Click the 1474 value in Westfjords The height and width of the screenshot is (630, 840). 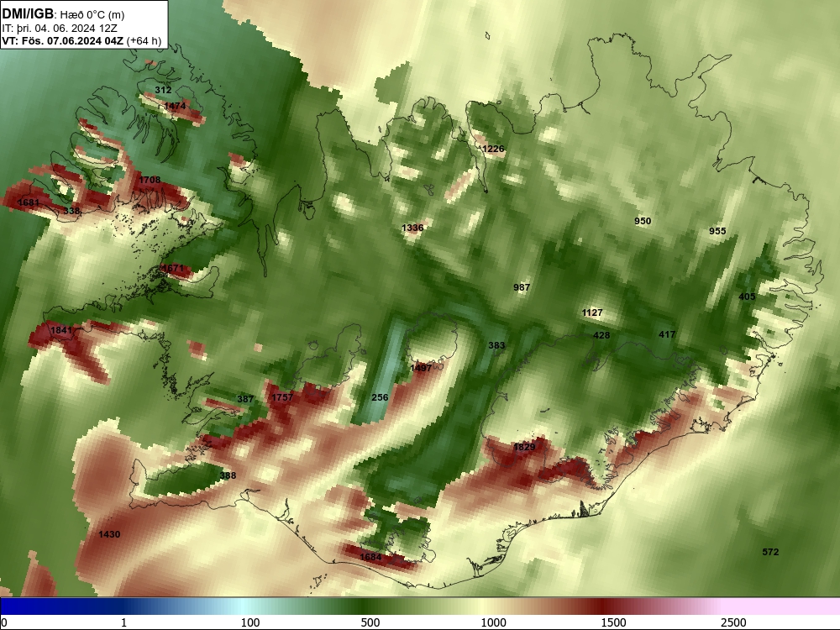coord(175,106)
